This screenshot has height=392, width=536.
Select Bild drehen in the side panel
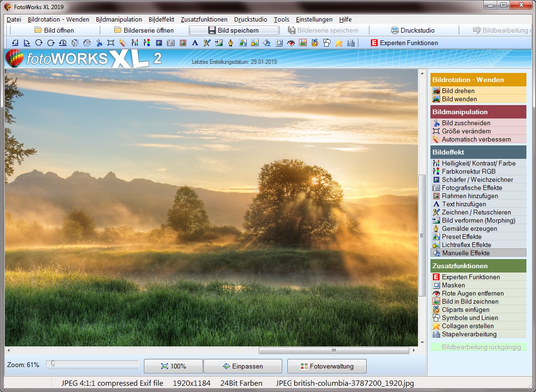tap(458, 91)
